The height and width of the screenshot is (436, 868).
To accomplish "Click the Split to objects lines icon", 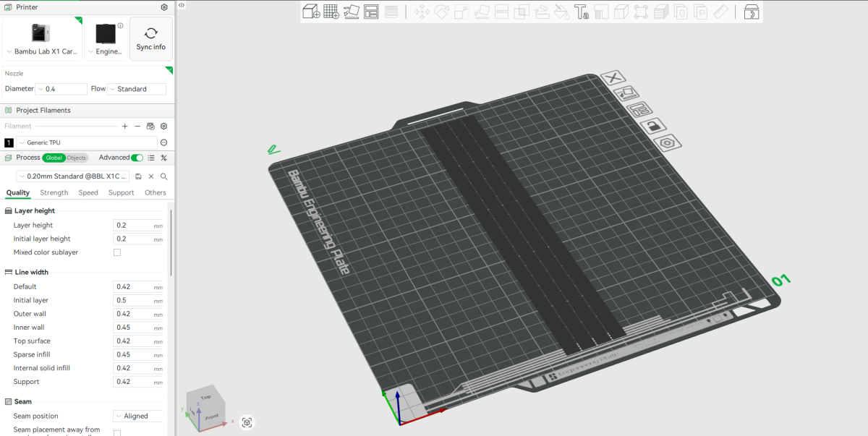I will [391, 12].
